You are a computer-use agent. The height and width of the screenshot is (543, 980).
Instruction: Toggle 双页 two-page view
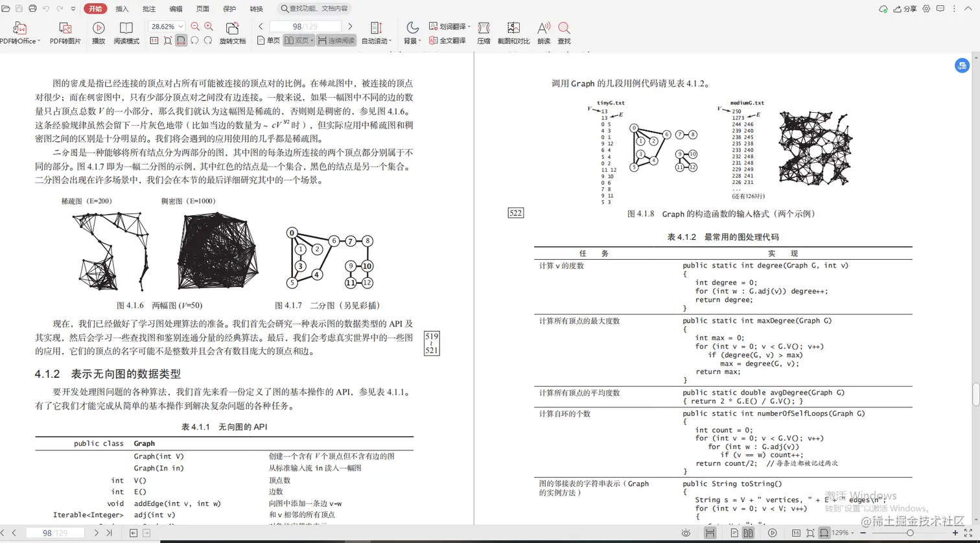[x=299, y=40]
